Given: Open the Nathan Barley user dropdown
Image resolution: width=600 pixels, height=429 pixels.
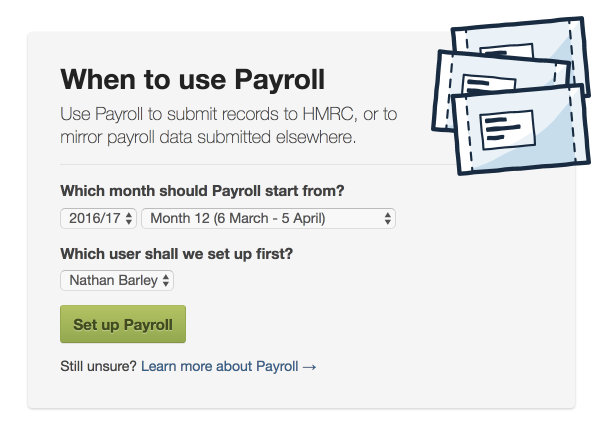Looking at the screenshot, I should click(117, 281).
